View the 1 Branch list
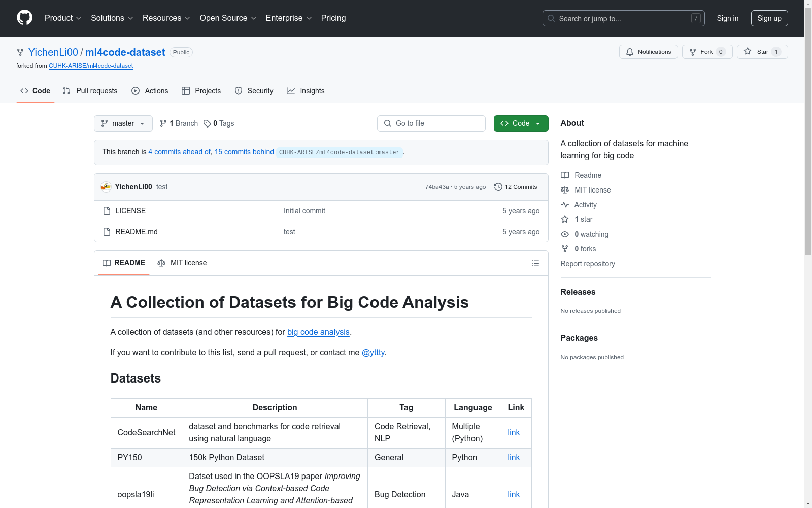This screenshot has height=508, width=812. point(179,123)
